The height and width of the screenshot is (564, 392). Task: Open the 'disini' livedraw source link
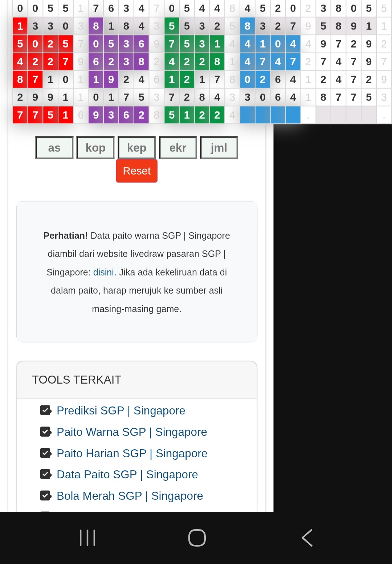[x=103, y=272]
